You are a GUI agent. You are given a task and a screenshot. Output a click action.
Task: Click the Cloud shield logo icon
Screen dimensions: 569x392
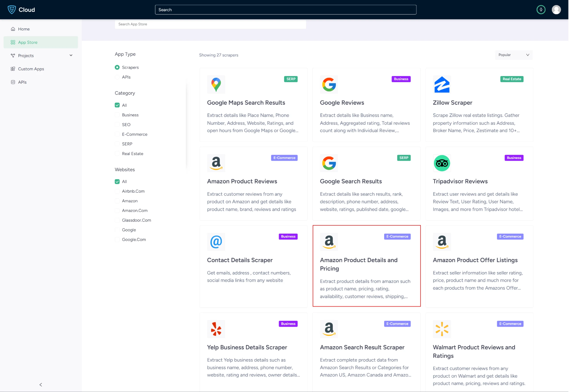12,10
